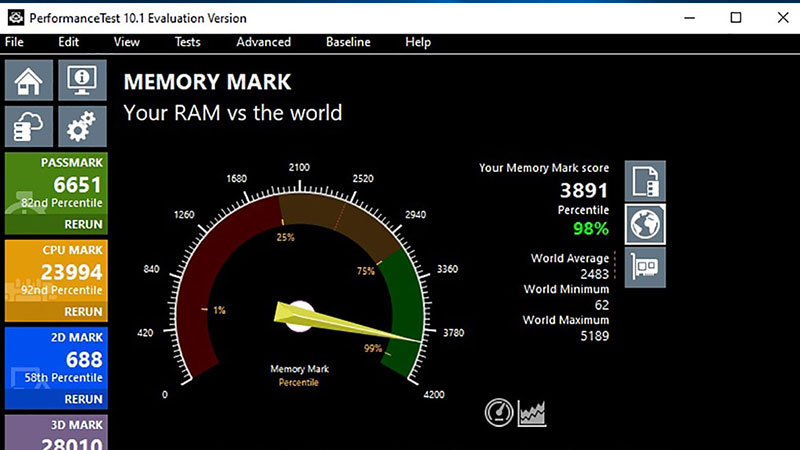
Task: Open the cloud baseline management icon
Action: click(x=29, y=127)
